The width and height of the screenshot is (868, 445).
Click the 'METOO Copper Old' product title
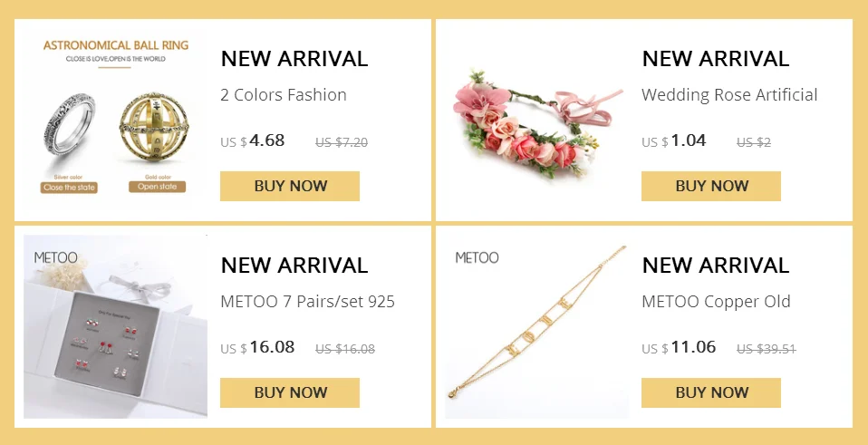click(716, 302)
